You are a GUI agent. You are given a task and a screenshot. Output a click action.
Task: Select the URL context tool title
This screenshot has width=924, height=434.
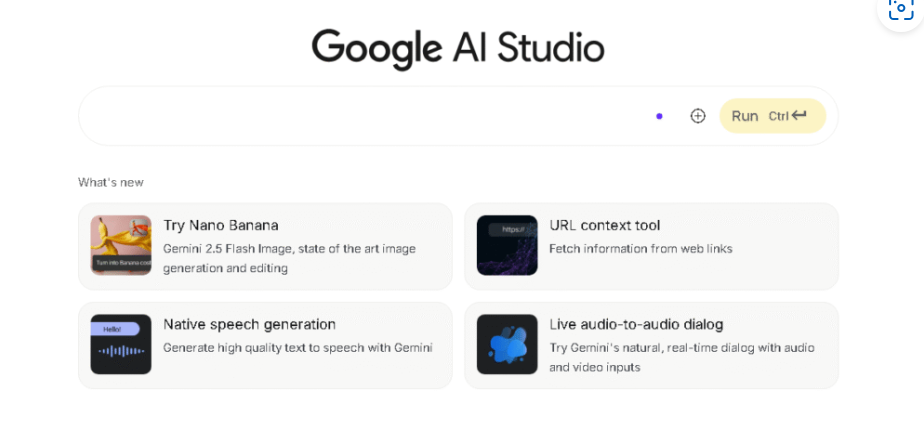click(x=604, y=225)
